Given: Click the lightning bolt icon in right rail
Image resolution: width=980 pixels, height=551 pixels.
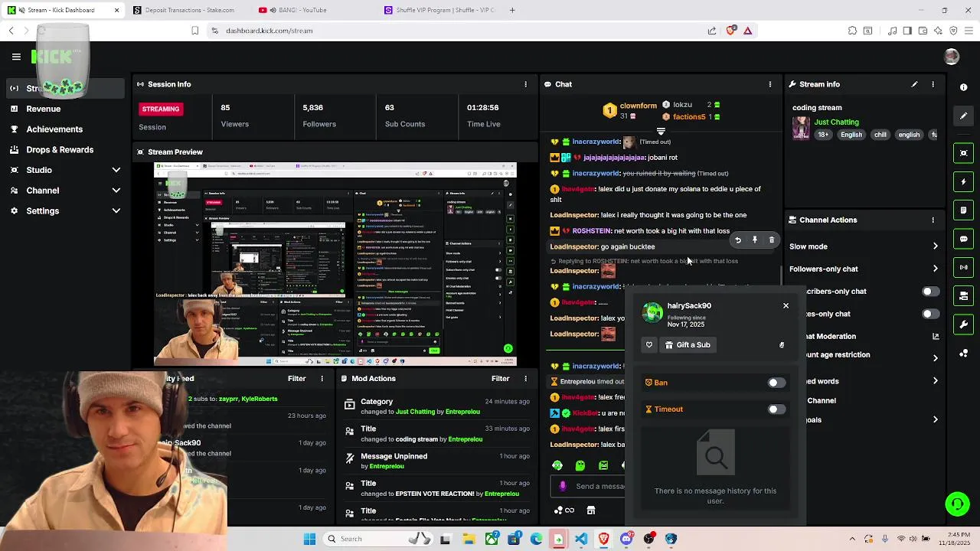Looking at the screenshot, I should 964,182.
